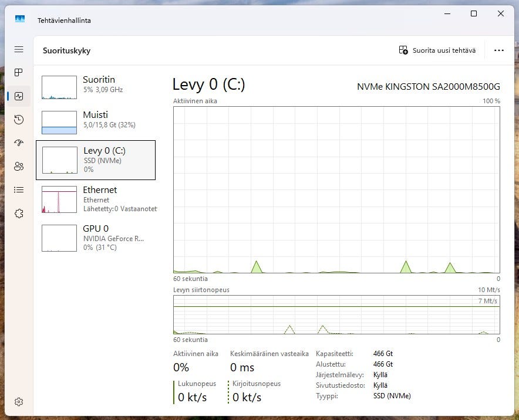Select the Performance page icon

[19, 96]
